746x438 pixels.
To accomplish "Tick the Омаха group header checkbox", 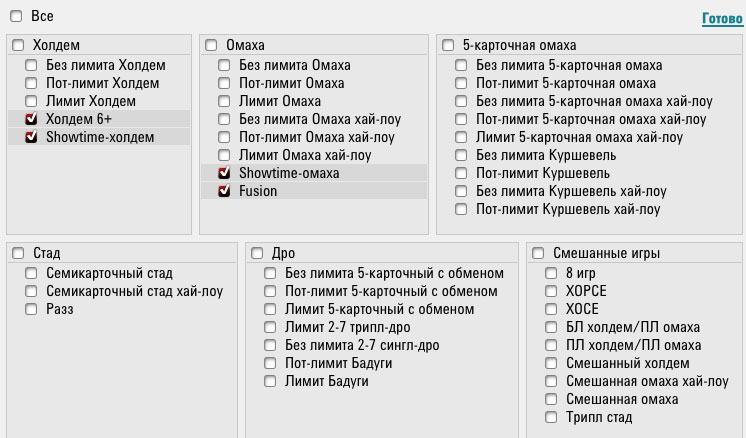I will pos(211,45).
